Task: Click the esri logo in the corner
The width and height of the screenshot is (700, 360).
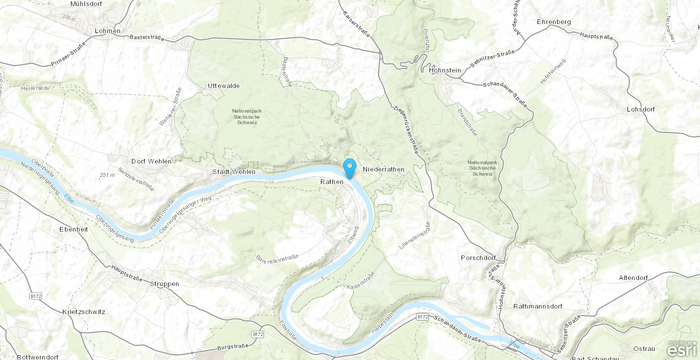Action: 682,349
